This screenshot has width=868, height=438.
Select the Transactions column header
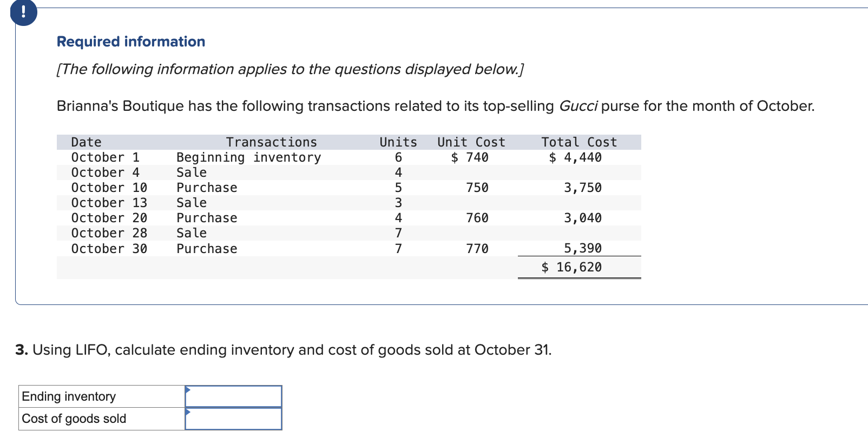[271, 142]
